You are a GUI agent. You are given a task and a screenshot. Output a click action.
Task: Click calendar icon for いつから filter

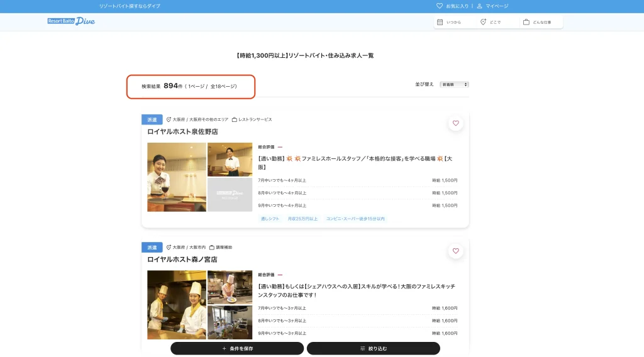(x=440, y=22)
